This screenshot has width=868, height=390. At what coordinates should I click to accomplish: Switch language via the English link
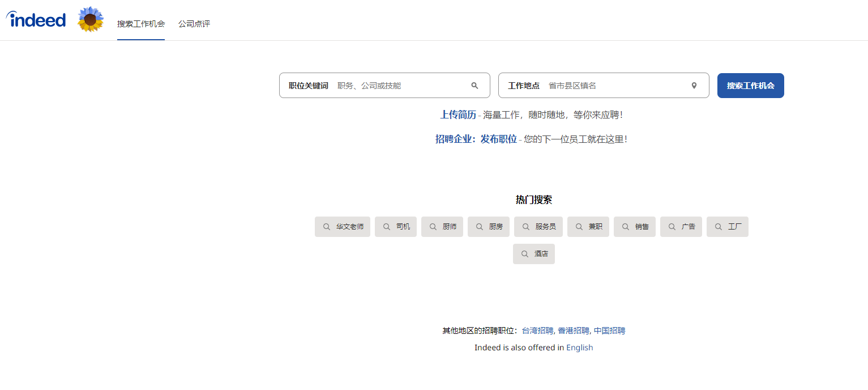[579, 347]
